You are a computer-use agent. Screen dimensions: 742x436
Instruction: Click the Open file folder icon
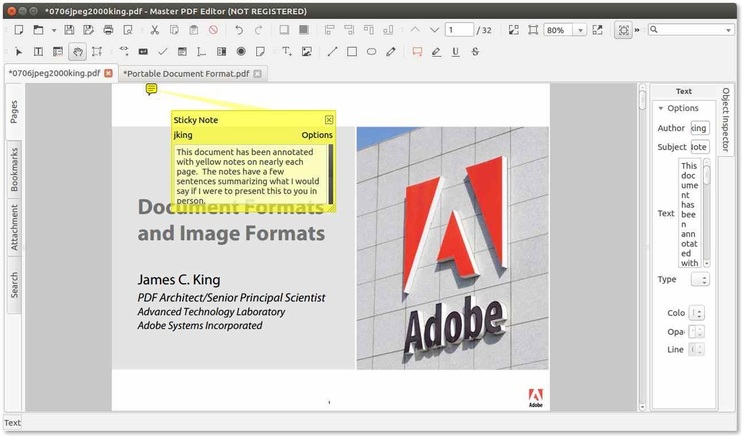[38, 30]
